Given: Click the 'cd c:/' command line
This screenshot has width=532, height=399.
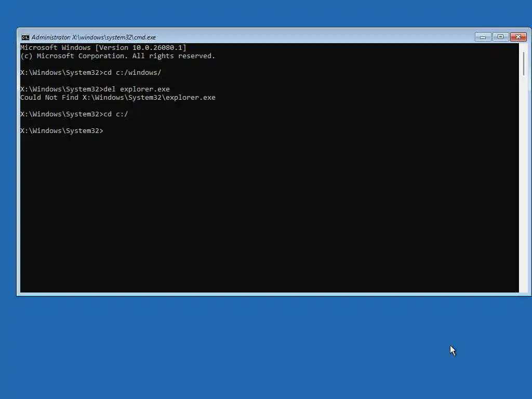Looking at the screenshot, I should [x=74, y=114].
